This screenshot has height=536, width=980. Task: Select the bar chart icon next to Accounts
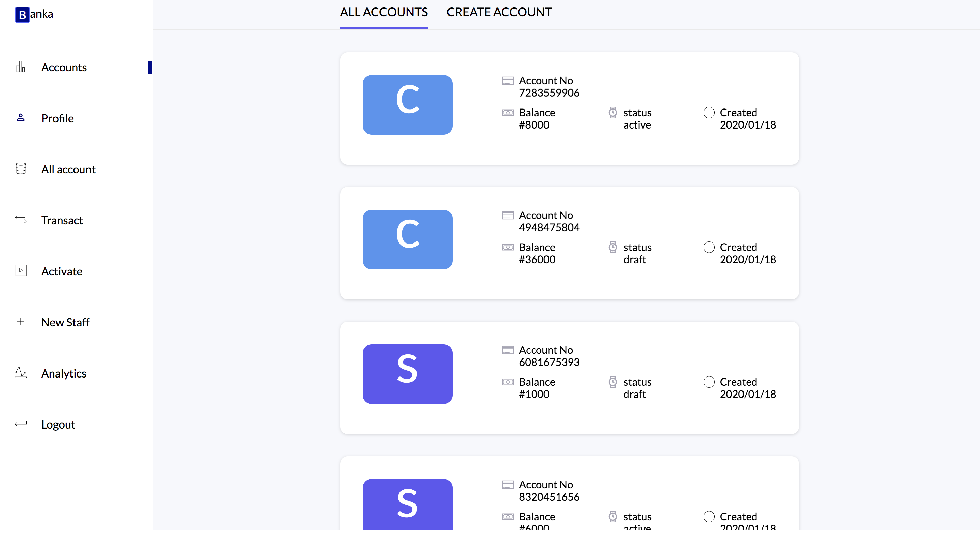click(x=20, y=67)
